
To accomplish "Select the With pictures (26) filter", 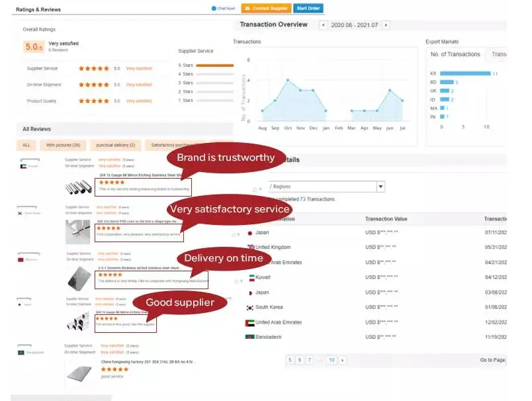I will coord(63,145).
